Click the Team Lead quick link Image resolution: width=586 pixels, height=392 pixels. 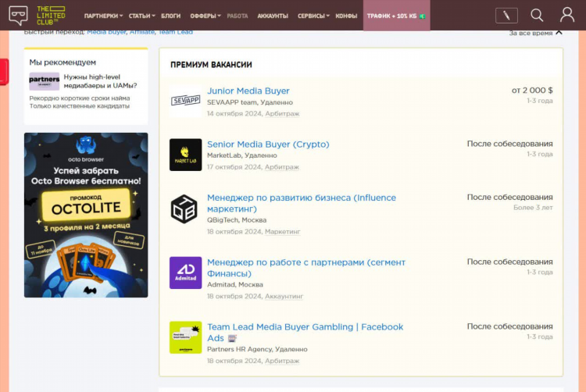point(176,32)
